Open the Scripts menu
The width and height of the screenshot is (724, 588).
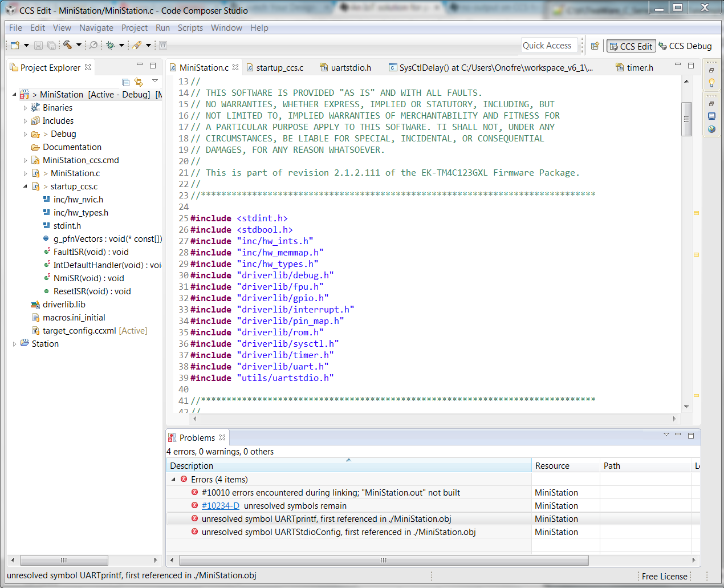coord(190,28)
